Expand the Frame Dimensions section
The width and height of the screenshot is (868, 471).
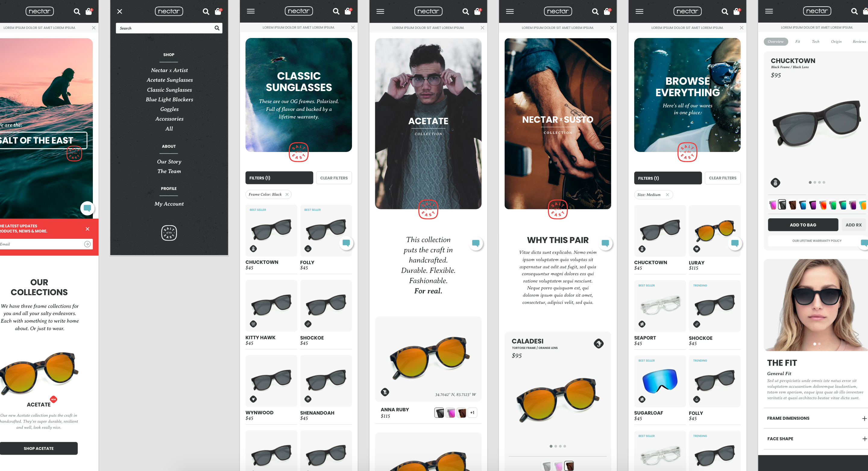tap(864, 419)
